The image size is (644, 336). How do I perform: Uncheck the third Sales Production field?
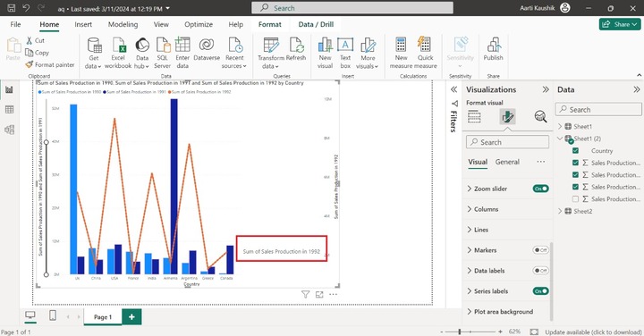tap(575, 187)
